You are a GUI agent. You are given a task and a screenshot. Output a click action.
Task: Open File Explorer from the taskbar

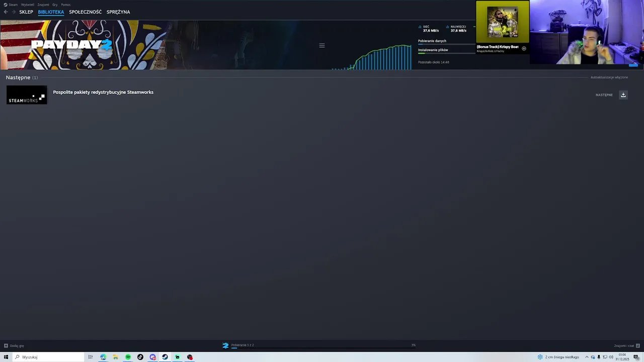tap(116, 357)
